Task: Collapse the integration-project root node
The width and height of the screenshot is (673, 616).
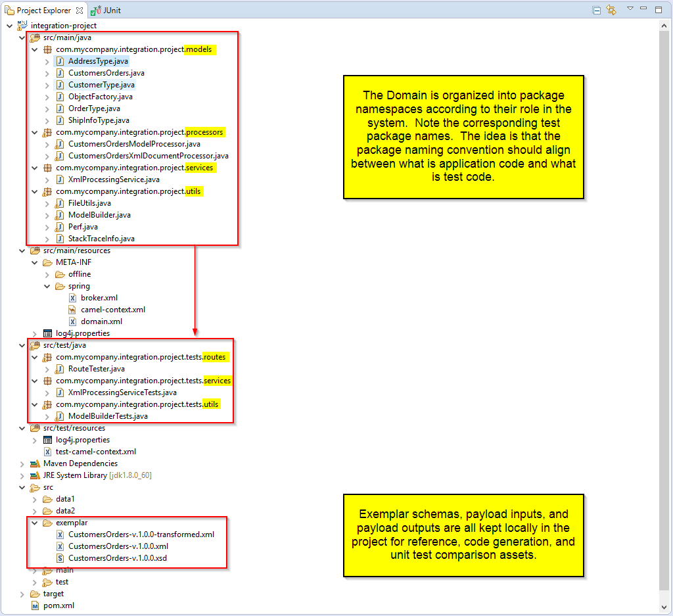Action: coord(9,26)
